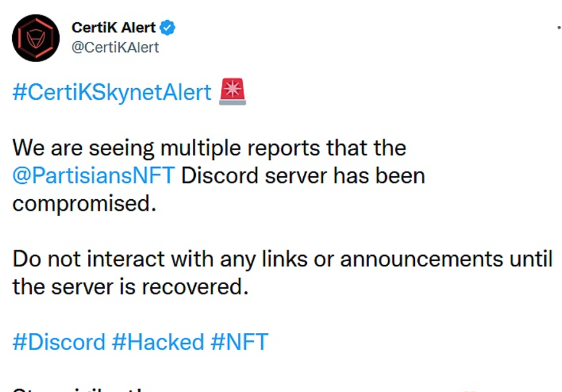The width and height of the screenshot is (562, 392).
Task: Click the text "the server is recovered."
Action: [x=129, y=287]
